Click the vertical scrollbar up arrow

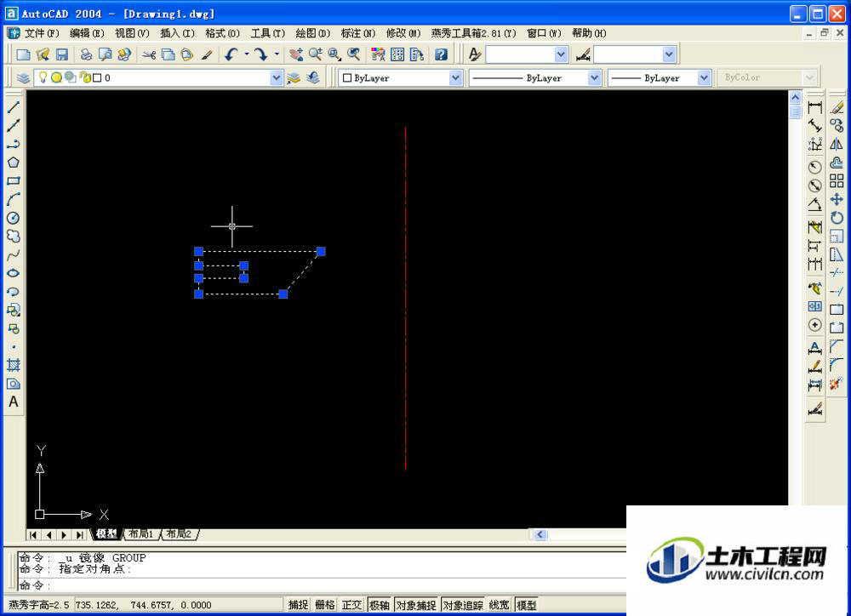tap(795, 97)
